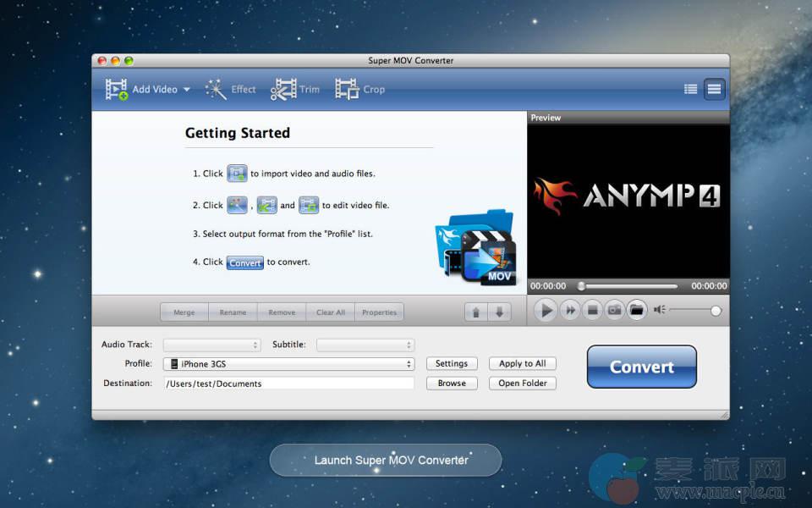
Task: Switch to list view mode
Action: pyautogui.click(x=691, y=89)
